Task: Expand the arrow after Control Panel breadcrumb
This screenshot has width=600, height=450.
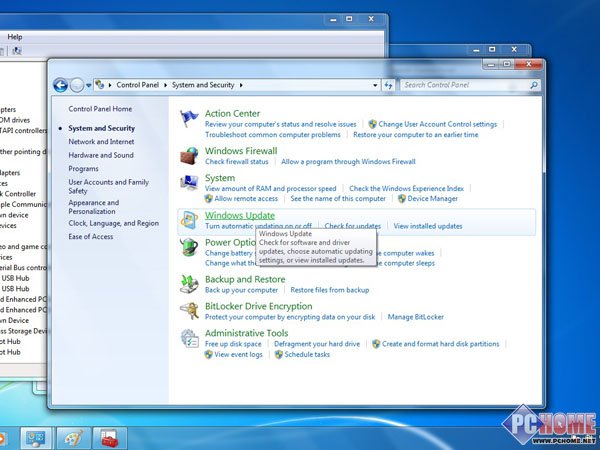Action: click(x=165, y=85)
